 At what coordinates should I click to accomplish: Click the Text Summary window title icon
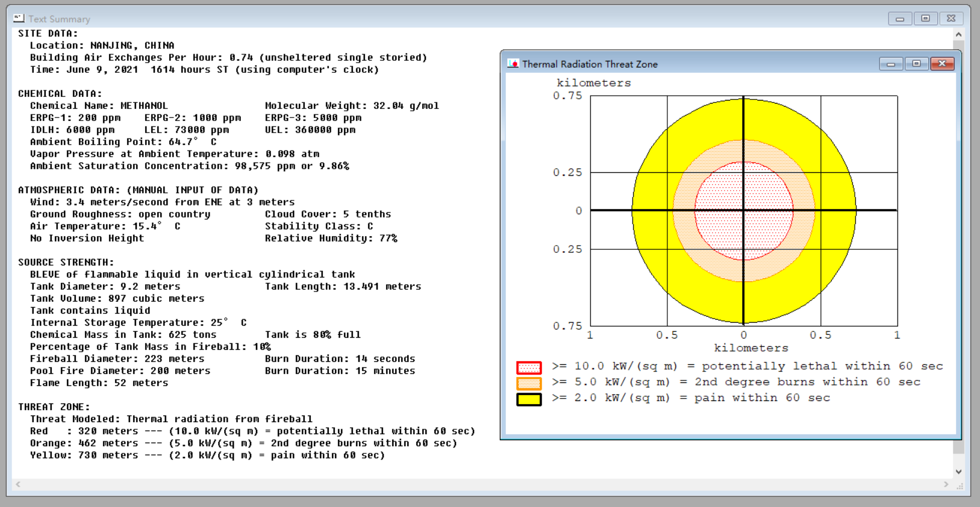point(19,18)
